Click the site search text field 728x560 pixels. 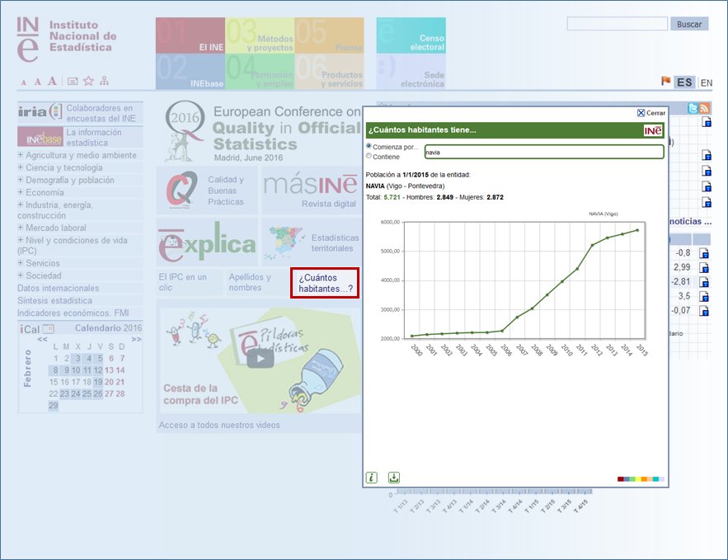coord(618,24)
